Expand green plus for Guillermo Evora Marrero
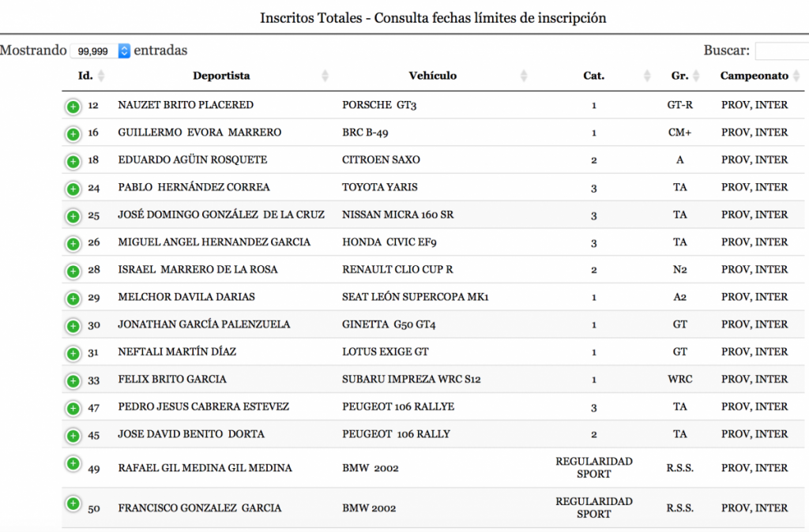This screenshot has height=532, width=809. point(73,134)
